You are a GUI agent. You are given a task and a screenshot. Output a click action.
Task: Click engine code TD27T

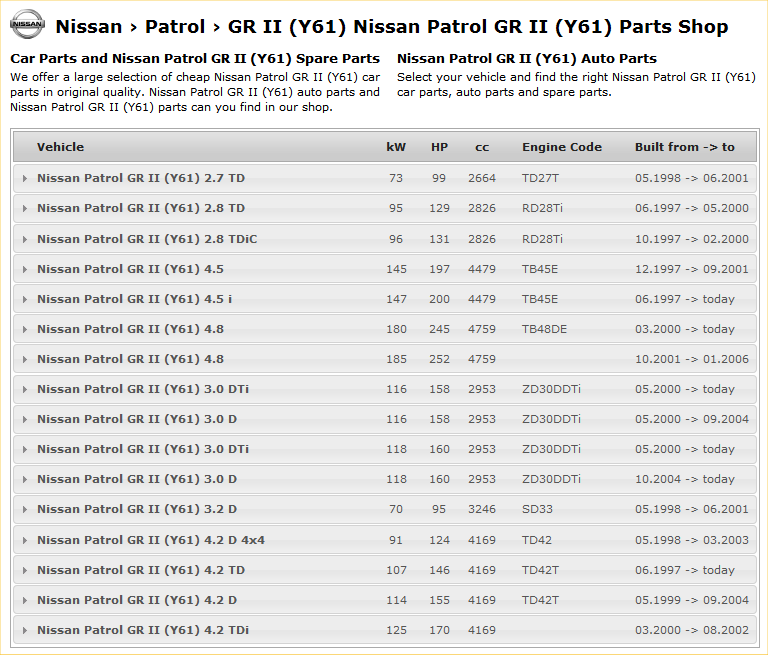[540, 178]
